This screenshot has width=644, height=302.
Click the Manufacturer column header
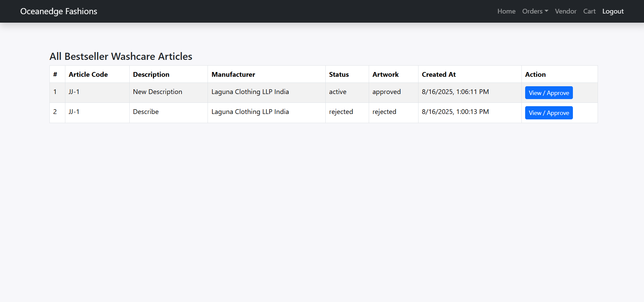coord(233,74)
